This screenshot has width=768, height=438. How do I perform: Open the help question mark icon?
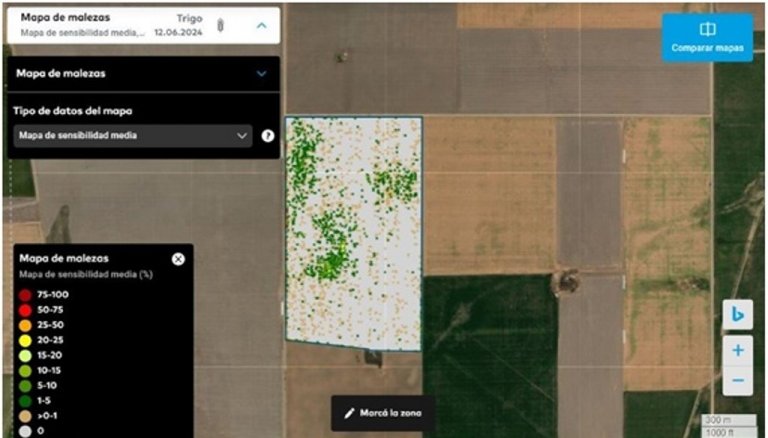click(x=268, y=135)
